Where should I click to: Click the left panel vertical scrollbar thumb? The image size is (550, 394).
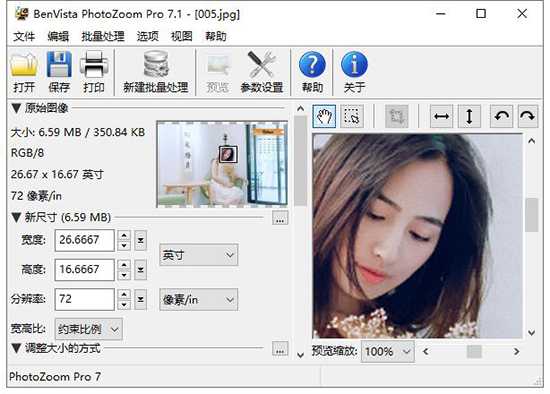300,161
